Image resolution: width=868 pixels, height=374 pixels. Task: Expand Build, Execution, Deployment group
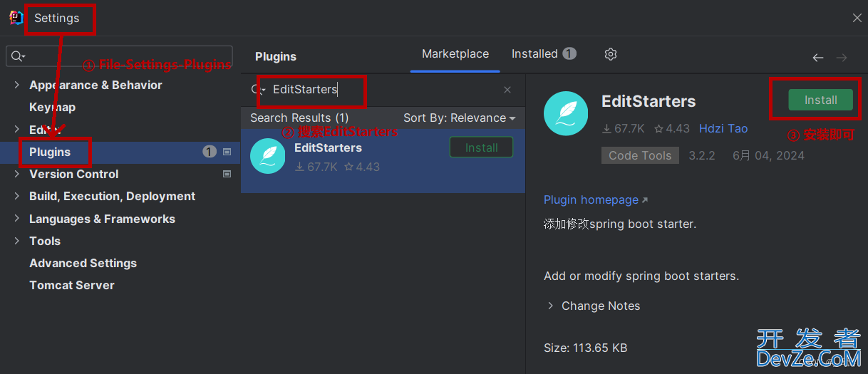pyautogui.click(x=16, y=196)
